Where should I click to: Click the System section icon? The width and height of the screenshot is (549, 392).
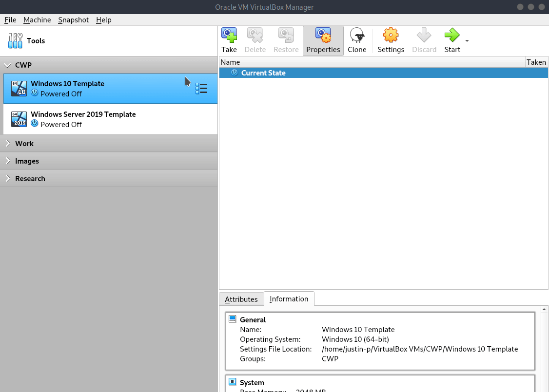point(232,381)
